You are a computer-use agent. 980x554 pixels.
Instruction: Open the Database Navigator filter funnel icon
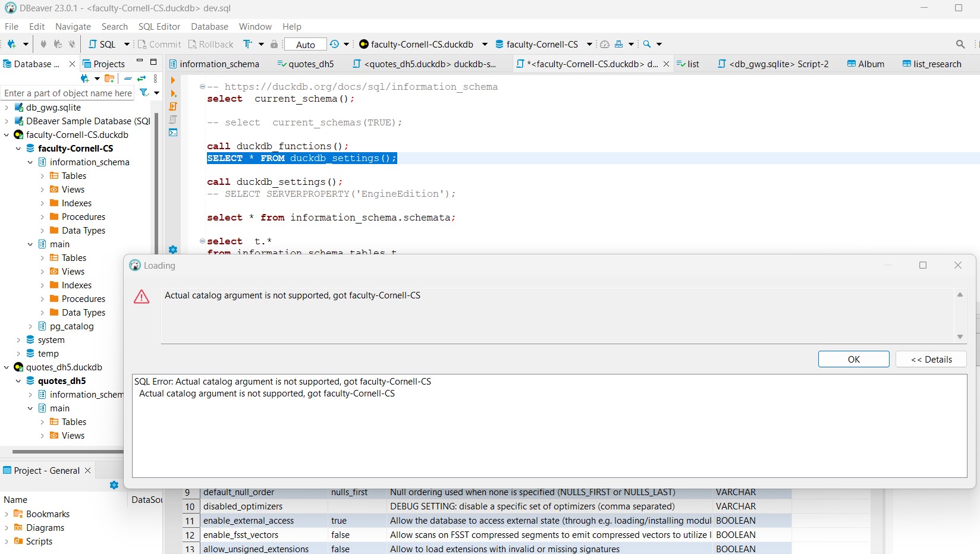point(143,93)
